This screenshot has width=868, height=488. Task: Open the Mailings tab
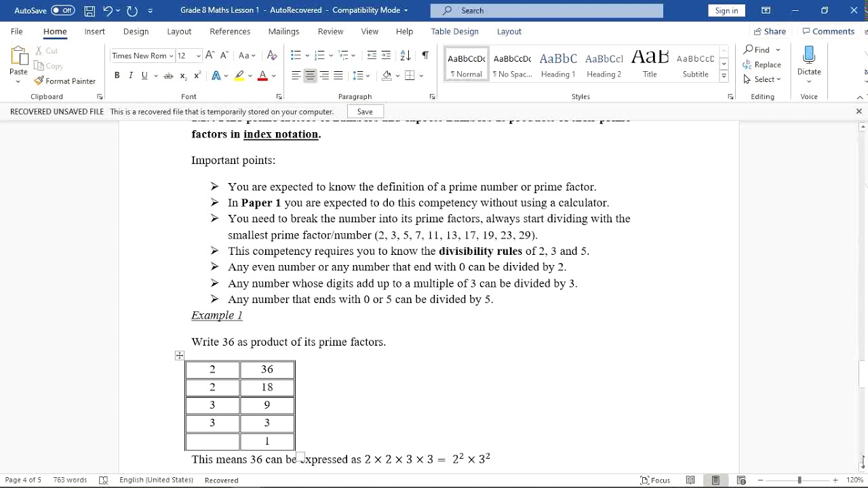[283, 31]
